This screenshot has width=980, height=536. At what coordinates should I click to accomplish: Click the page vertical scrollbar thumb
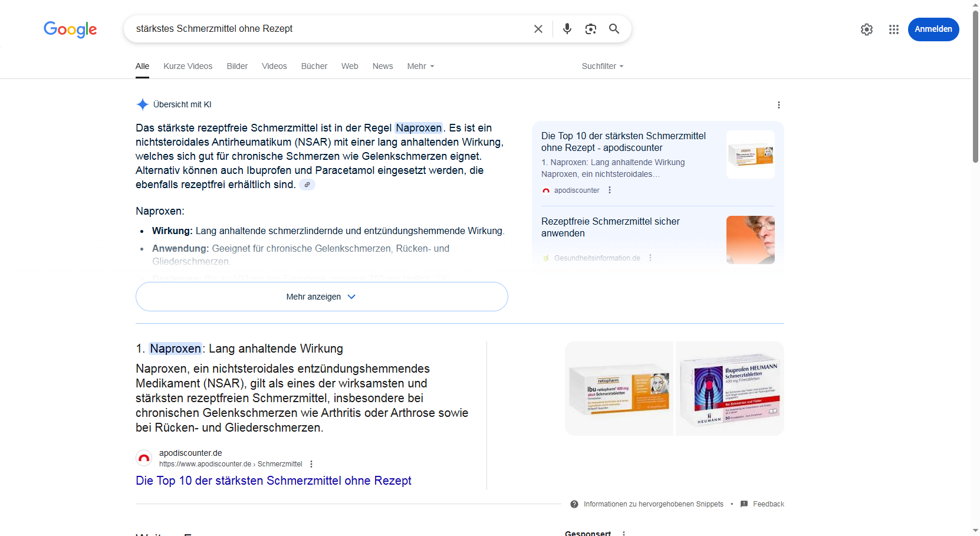pyautogui.click(x=975, y=86)
